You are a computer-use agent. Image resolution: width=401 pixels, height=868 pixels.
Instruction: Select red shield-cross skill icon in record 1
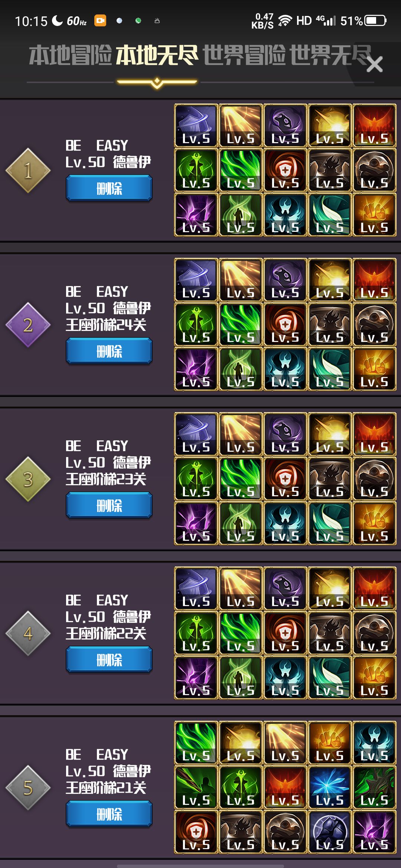point(285,170)
